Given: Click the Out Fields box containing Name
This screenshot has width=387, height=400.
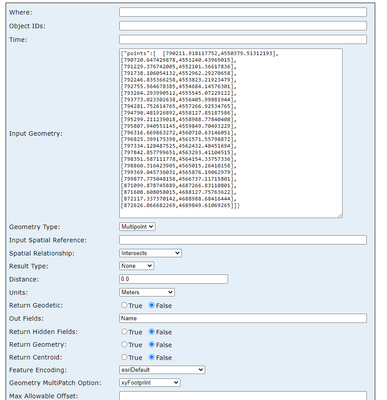Looking at the screenshot, I should tap(243, 318).
